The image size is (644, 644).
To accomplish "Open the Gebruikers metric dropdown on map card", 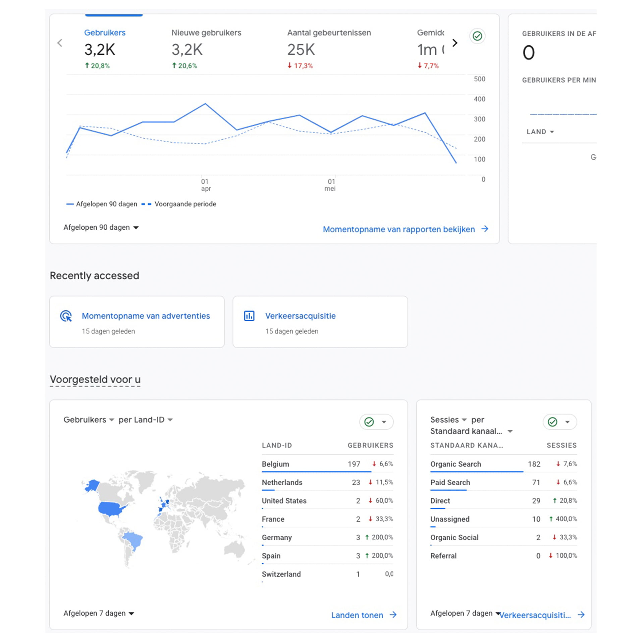I will (x=89, y=420).
